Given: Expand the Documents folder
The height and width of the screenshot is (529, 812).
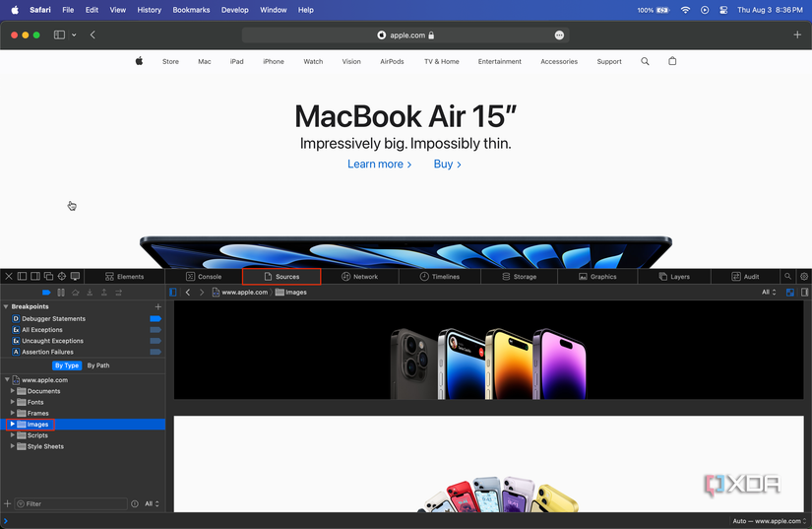Looking at the screenshot, I should pyautogui.click(x=13, y=391).
